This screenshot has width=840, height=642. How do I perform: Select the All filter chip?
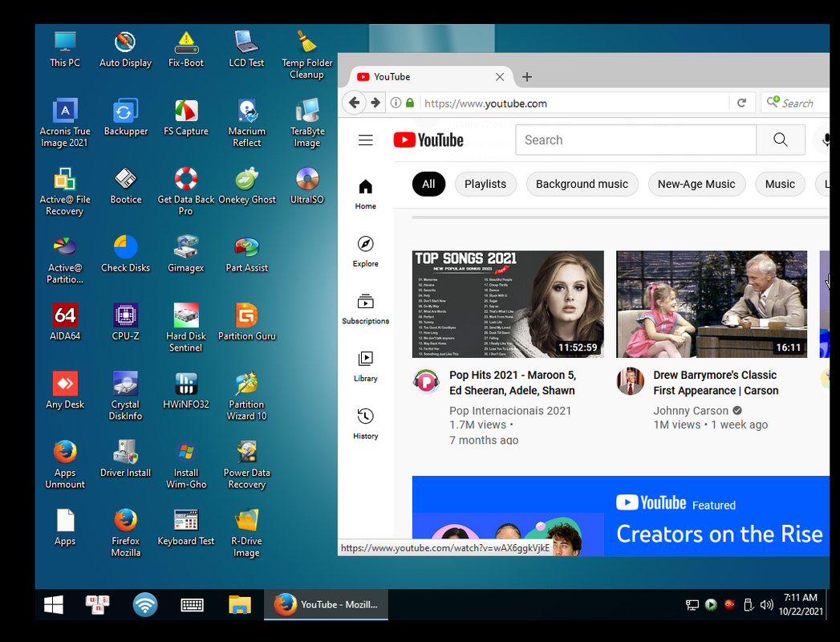click(x=428, y=184)
